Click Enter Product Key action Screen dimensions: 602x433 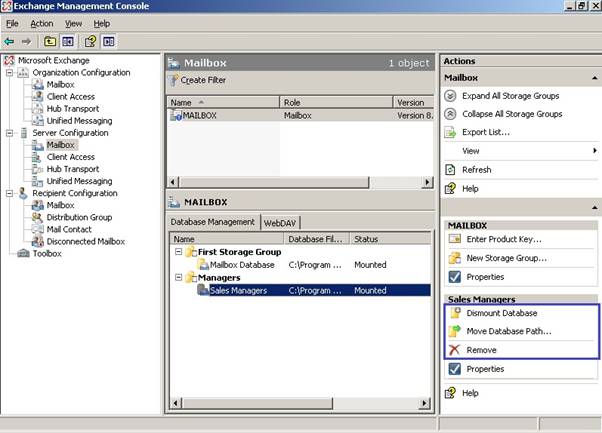504,239
